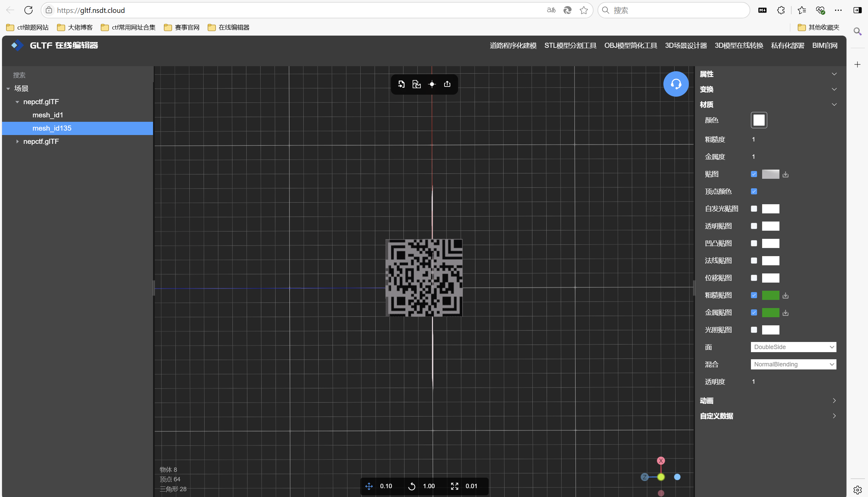Open the 在线编辑器 bookmark folder

[x=228, y=27]
